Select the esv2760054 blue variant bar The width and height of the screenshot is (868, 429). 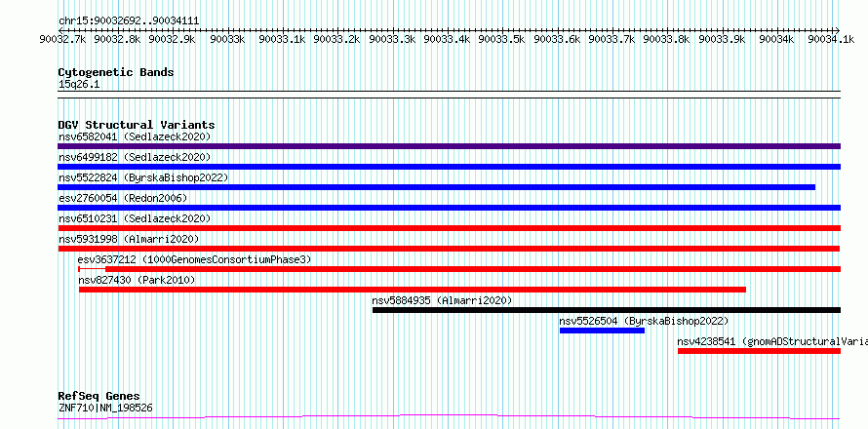point(449,208)
